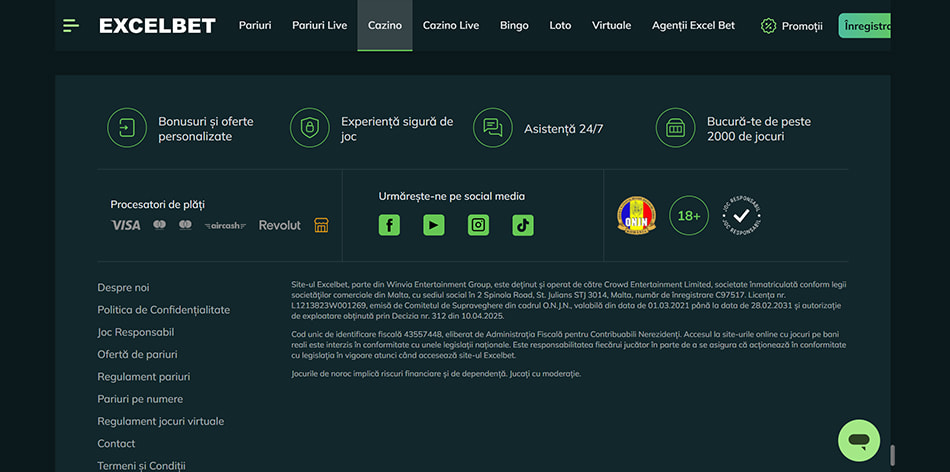Image resolution: width=950 pixels, height=472 pixels.
Task: Click 'Bonusuri și oferte personalizate' text
Action: [206, 129]
